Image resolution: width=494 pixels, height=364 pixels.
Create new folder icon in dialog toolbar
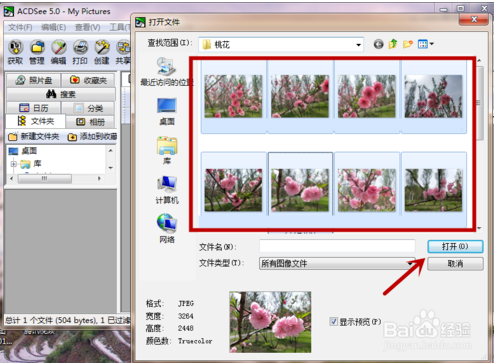coord(408,44)
